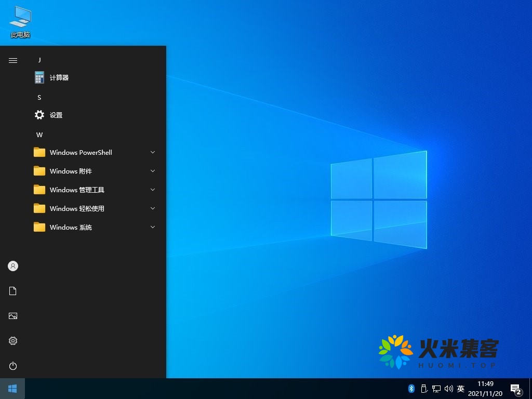
Task: Open the volume control in system tray
Action: pyautogui.click(x=449, y=388)
